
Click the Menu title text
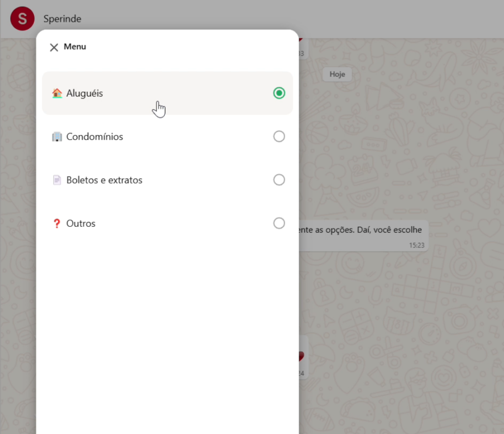[x=75, y=47]
